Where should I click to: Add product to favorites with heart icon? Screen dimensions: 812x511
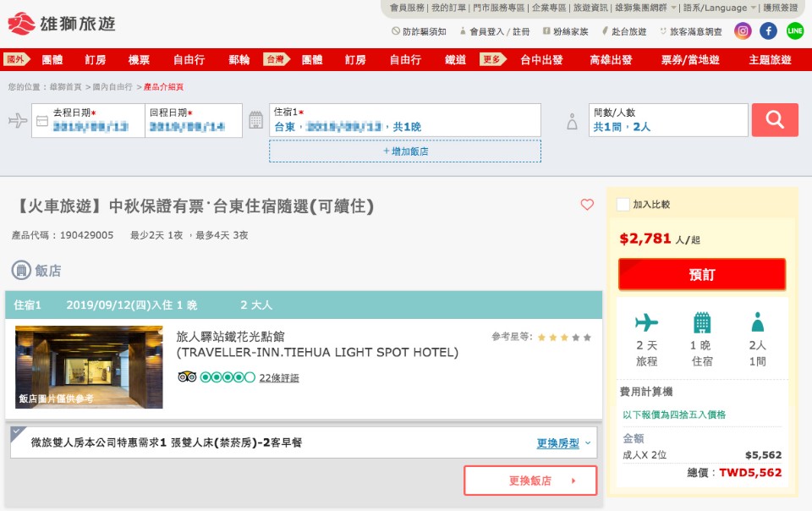pos(587,205)
